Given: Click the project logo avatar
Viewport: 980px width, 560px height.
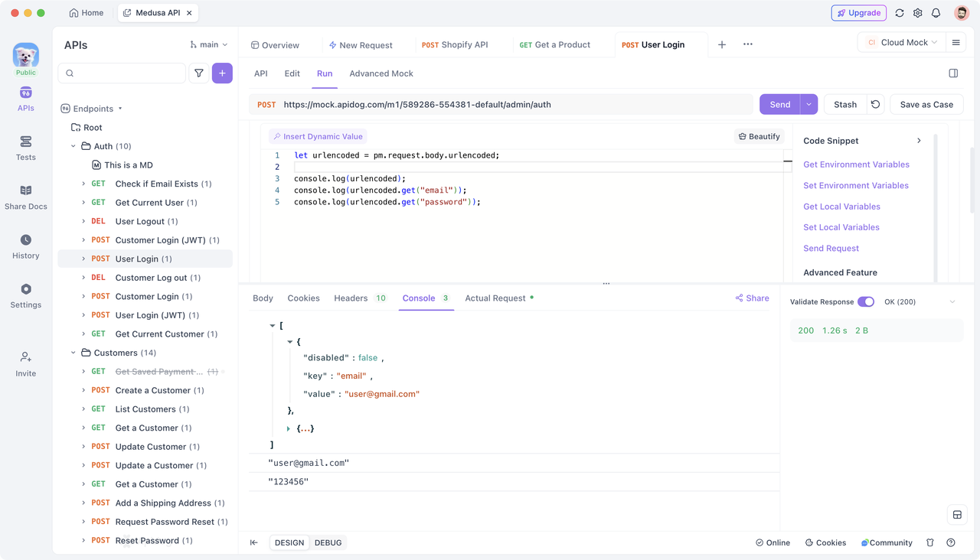Looking at the screenshot, I should coord(26,55).
